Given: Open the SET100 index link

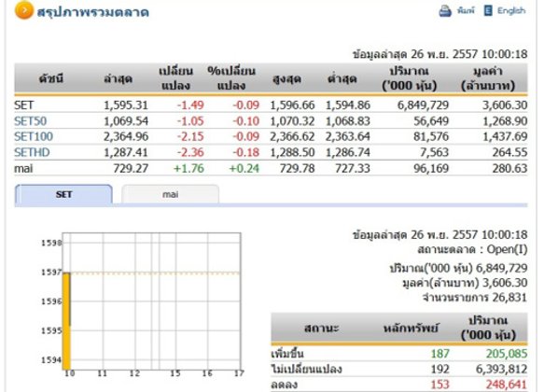Looking at the screenshot, I should 34,136.
